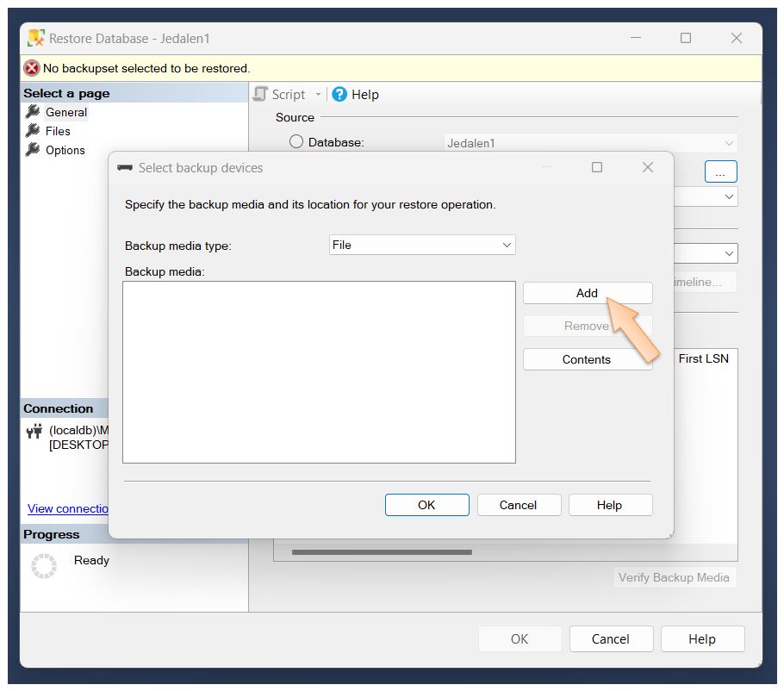Open the Files page
784x691 pixels.
(x=58, y=131)
